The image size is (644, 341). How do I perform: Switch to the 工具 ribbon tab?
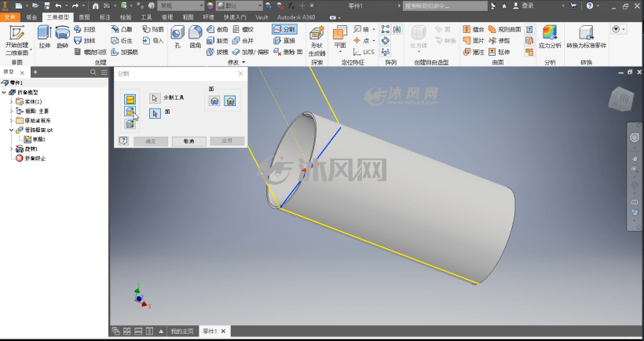tap(146, 17)
